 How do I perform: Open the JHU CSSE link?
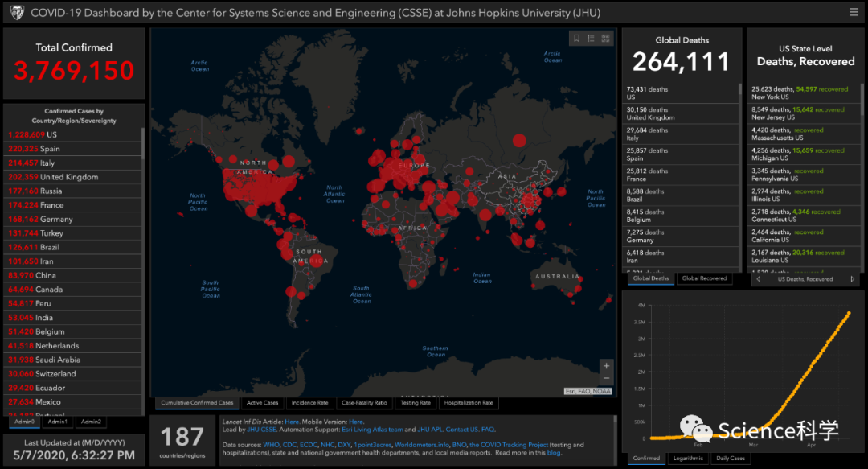point(261,430)
